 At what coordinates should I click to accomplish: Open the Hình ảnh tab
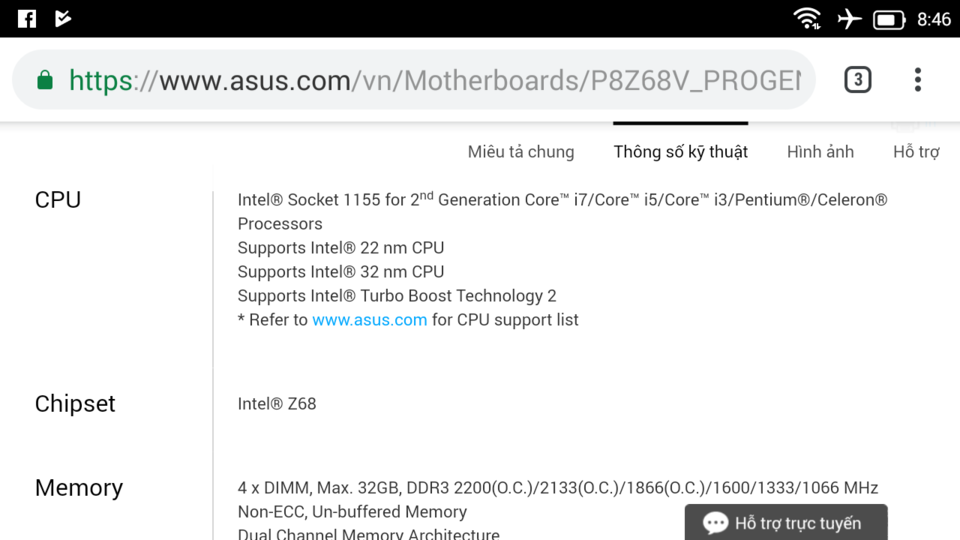coord(820,152)
